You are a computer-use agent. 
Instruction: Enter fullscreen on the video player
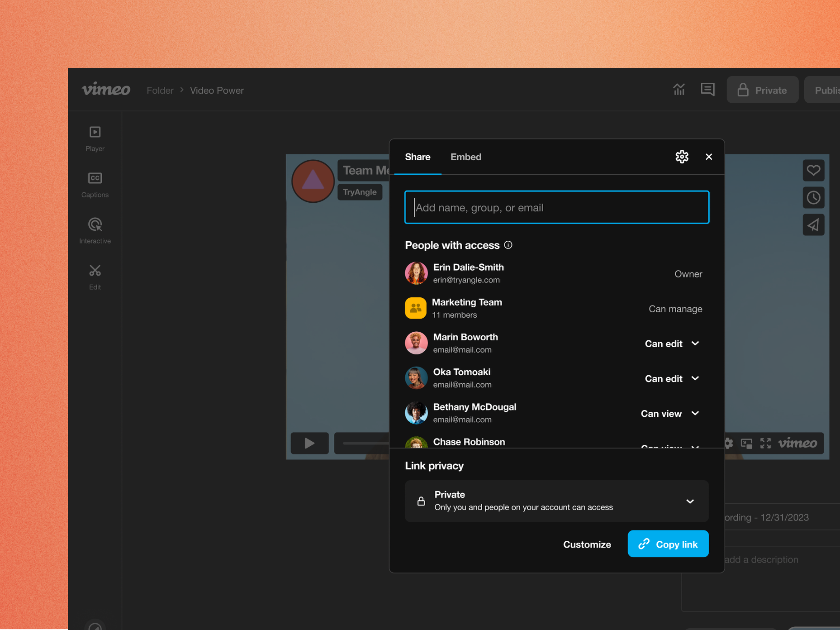[x=765, y=443]
